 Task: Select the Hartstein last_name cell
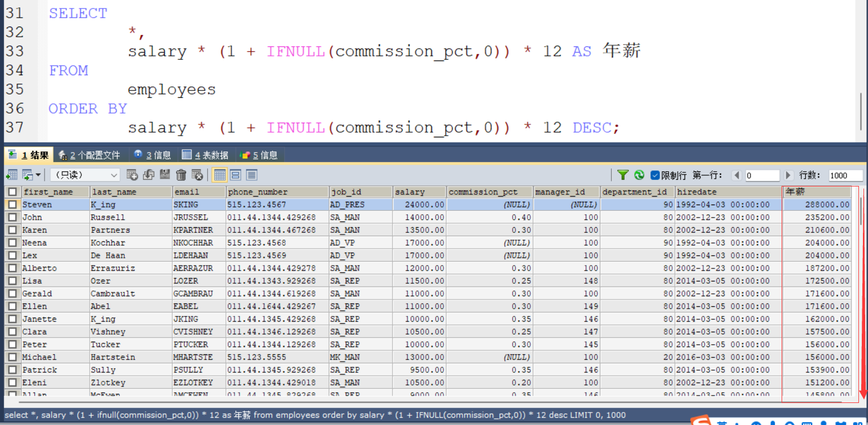pyautogui.click(x=130, y=357)
